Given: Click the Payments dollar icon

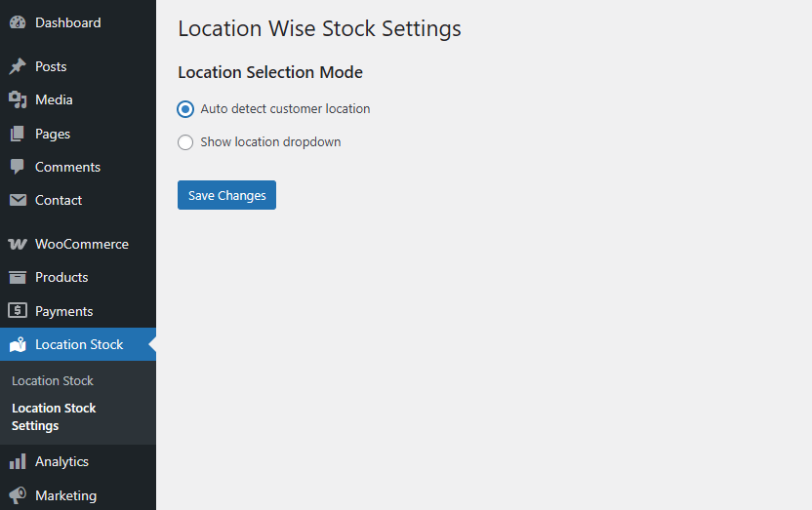Looking at the screenshot, I should [18, 311].
